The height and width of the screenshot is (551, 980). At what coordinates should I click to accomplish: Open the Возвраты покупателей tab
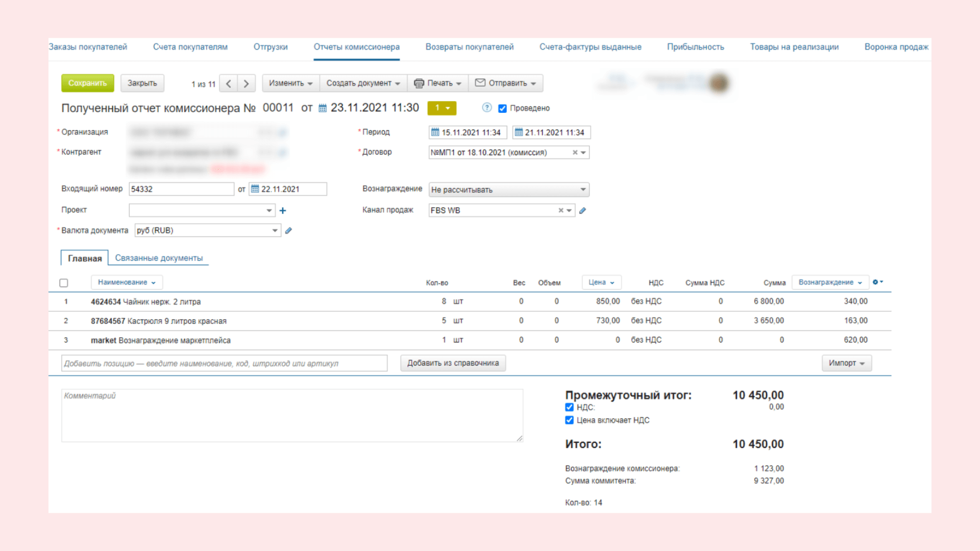(x=470, y=47)
